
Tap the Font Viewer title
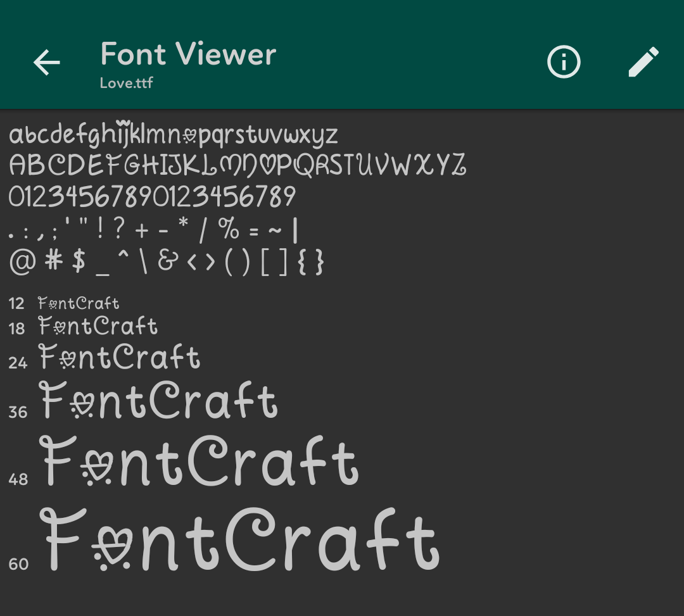click(x=188, y=54)
